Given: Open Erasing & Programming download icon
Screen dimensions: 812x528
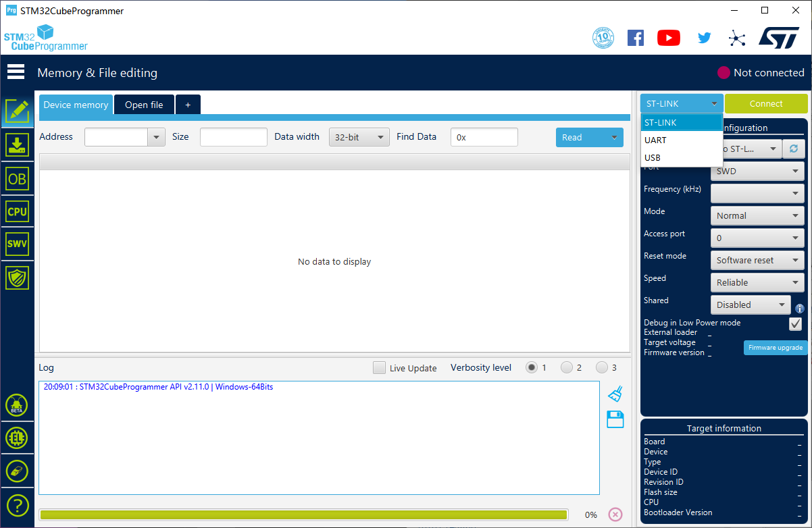Looking at the screenshot, I should [17, 145].
